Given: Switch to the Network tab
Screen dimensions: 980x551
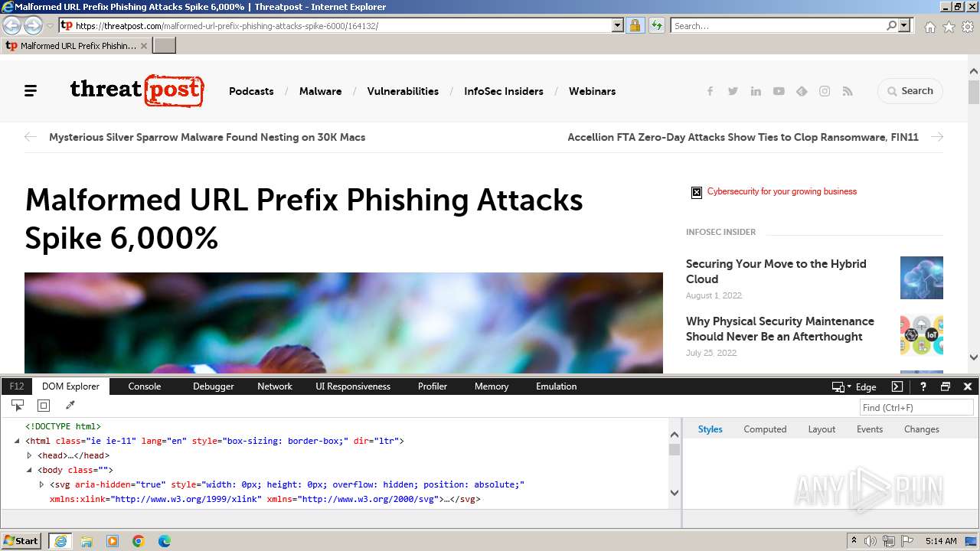Looking at the screenshot, I should pos(275,386).
